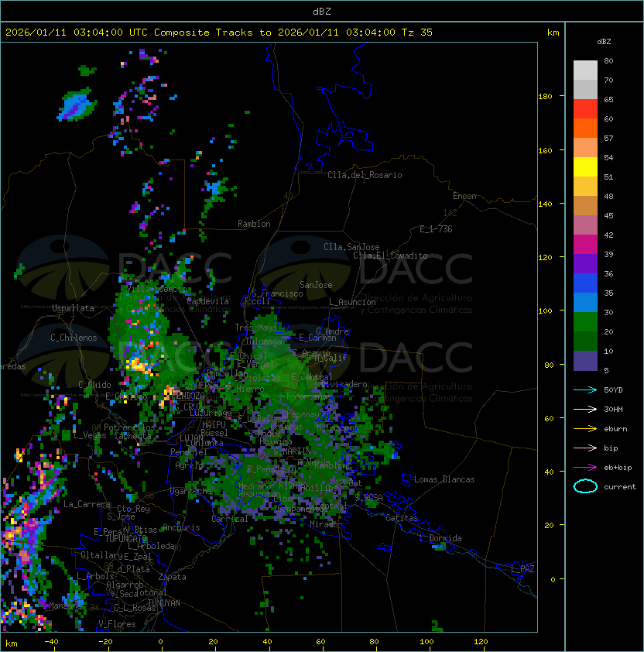Image resolution: width=644 pixels, height=652 pixels.
Task: Click the 'dBZ' title at top center
Action: point(322,11)
